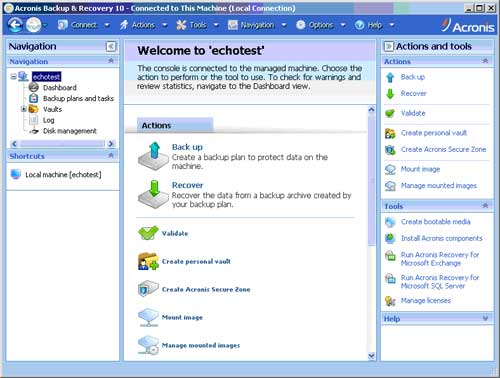Screen dimensions: 500x378
Task: Click Create Acronis Secure Zone in center
Action: 206,289
